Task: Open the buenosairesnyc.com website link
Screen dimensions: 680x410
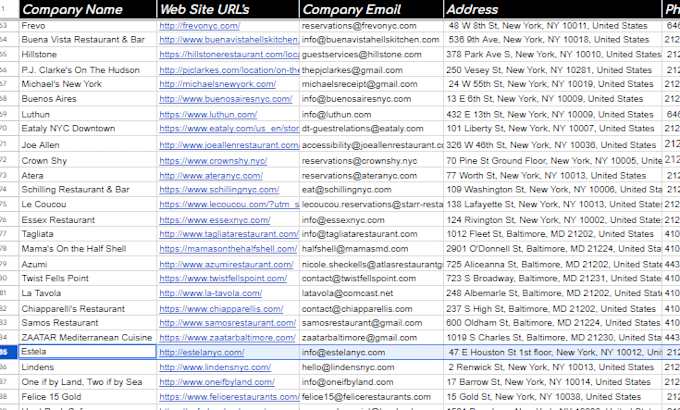Action: point(226,99)
